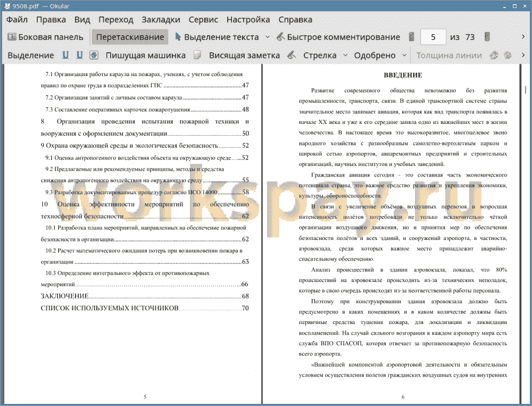Open the Стрелка shape dropdown arrow

[x=345, y=55]
